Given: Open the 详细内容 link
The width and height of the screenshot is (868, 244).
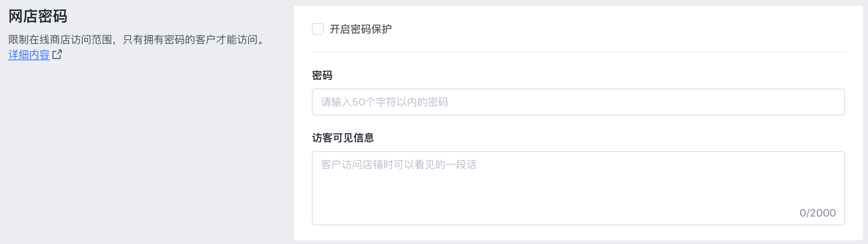Looking at the screenshot, I should (x=29, y=55).
